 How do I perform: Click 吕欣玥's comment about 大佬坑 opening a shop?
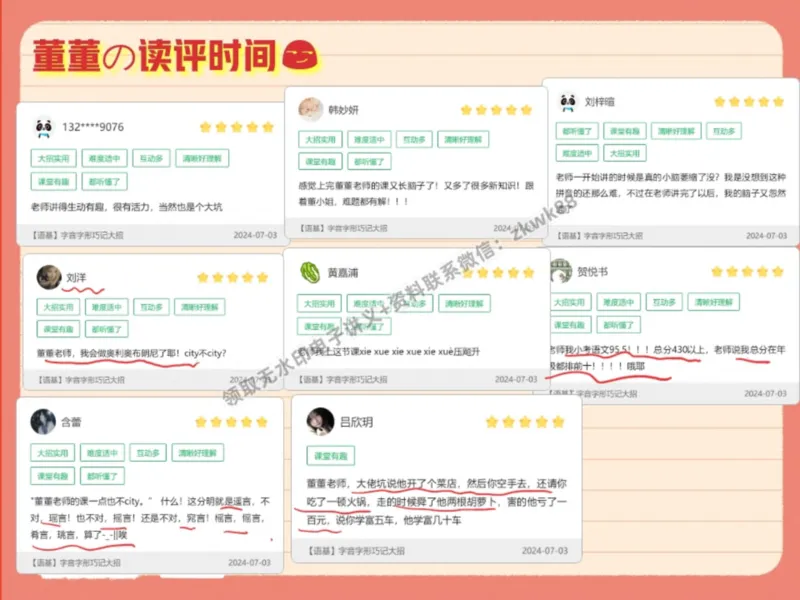point(436,502)
